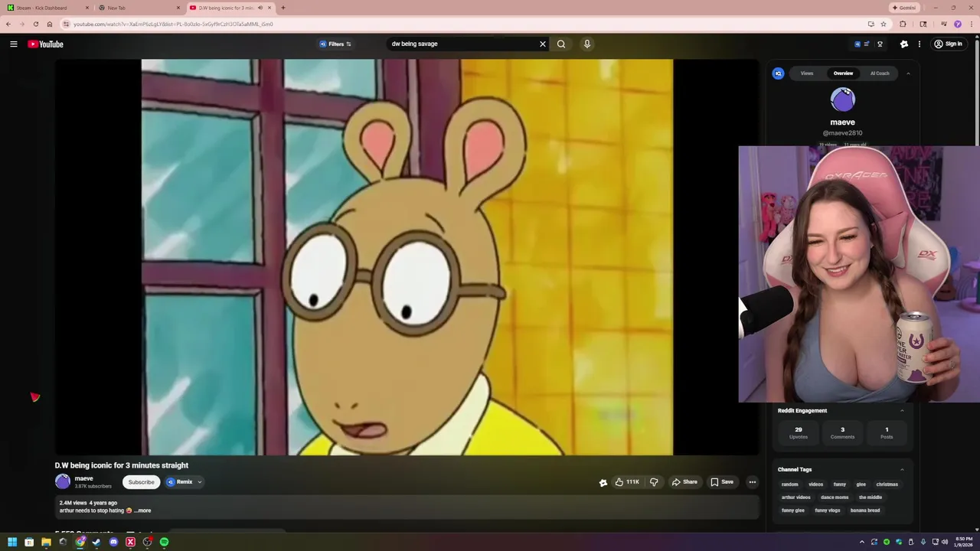
Task: Click the browser home icon
Action: tap(50, 24)
